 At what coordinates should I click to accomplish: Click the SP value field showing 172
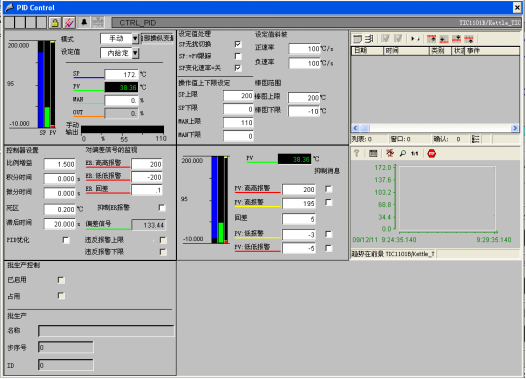(121, 74)
